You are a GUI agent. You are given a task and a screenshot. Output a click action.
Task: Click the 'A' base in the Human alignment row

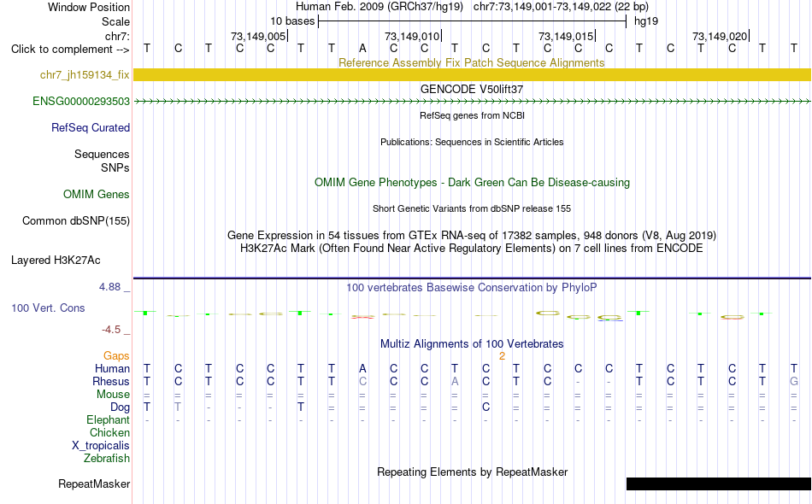362,368
